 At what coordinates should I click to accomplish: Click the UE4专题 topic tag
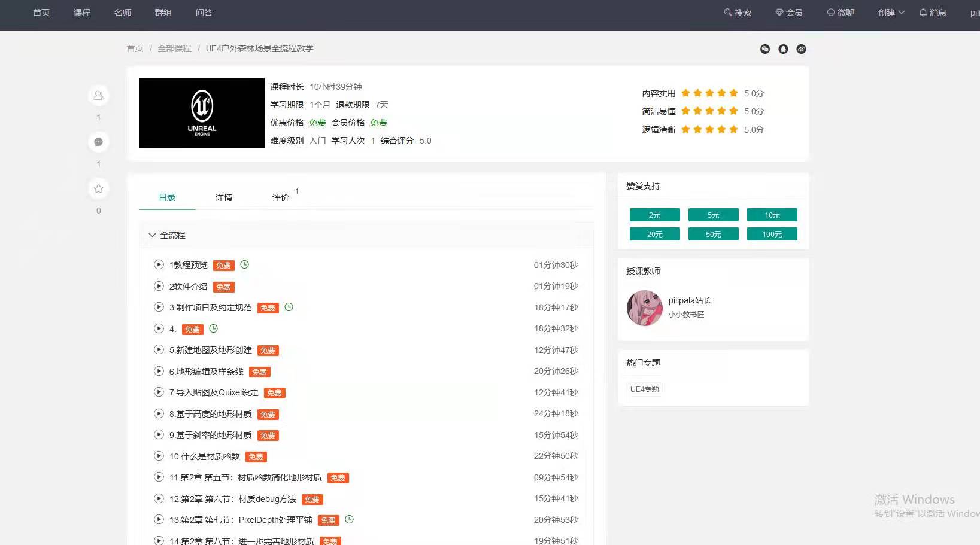click(644, 389)
